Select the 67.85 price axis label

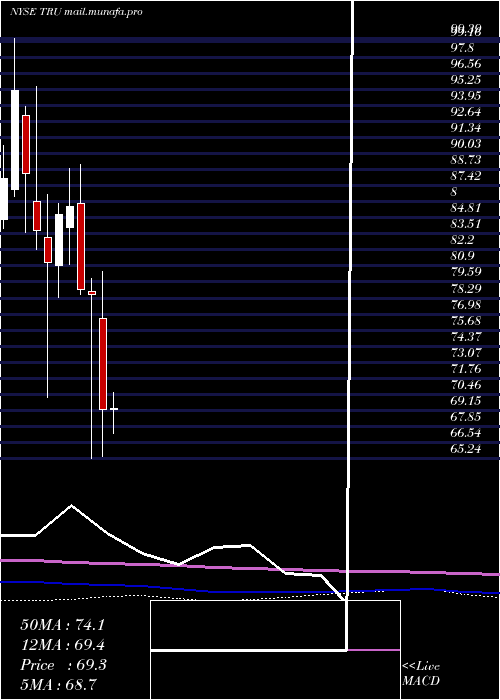point(466,417)
